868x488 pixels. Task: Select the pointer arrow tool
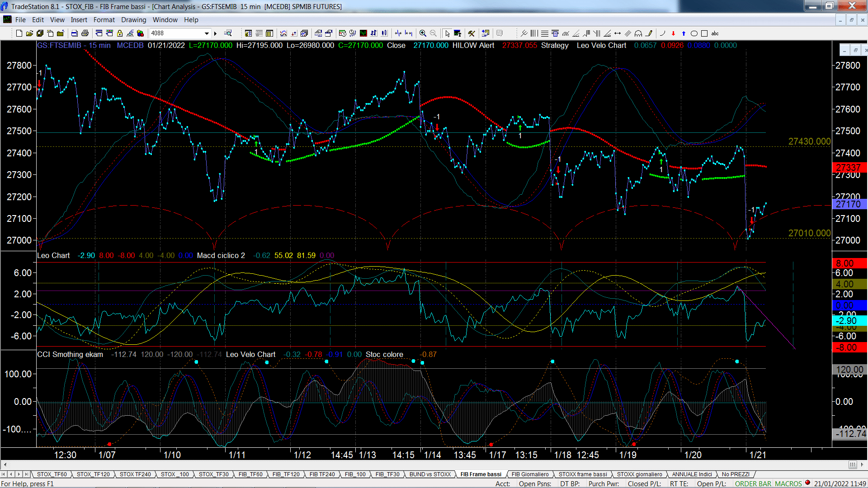pos(447,33)
